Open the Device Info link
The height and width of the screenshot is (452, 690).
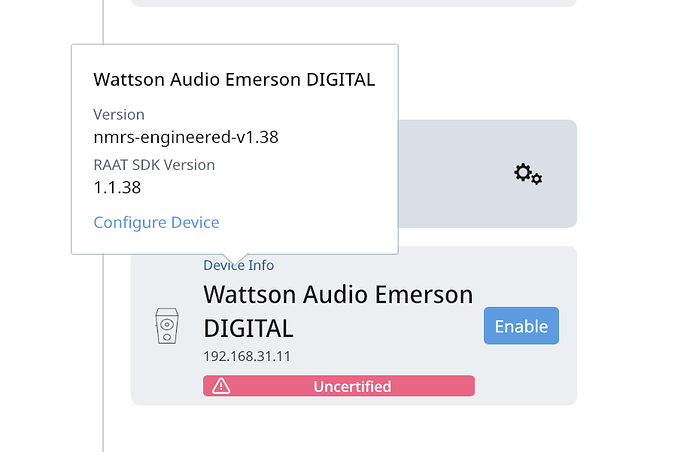pyautogui.click(x=239, y=265)
